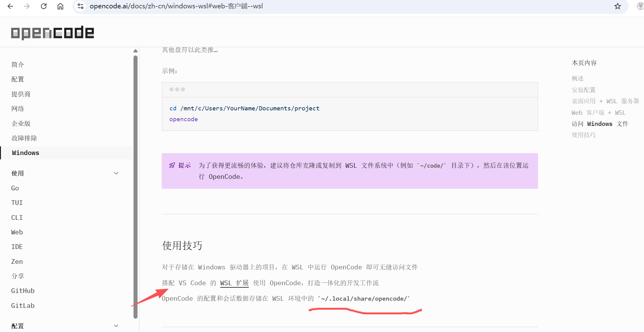Collapse the Windows section in sidebar
The image size is (644, 332).
(x=25, y=153)
